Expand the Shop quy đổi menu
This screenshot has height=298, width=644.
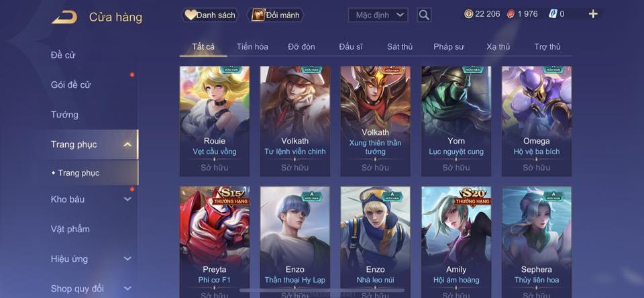127,289
